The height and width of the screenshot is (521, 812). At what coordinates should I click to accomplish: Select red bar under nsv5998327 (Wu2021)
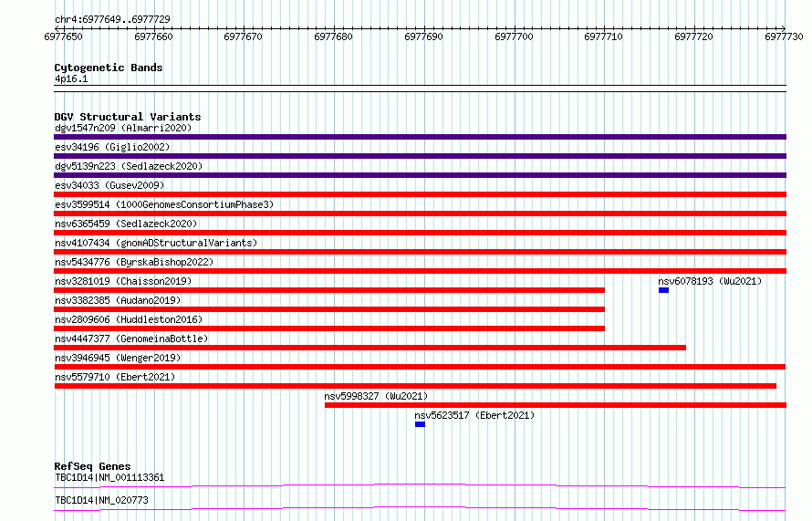[556, 405]
